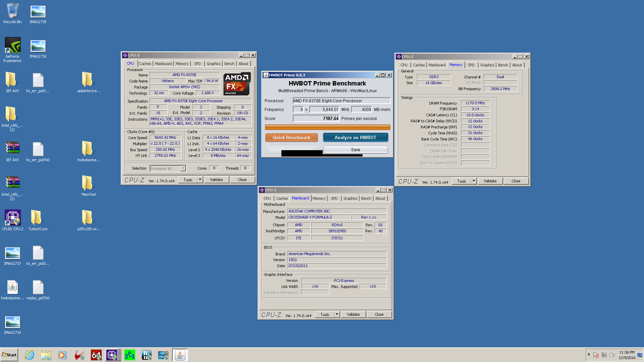
Task: Open the Start menu
Action: [9, 355]
